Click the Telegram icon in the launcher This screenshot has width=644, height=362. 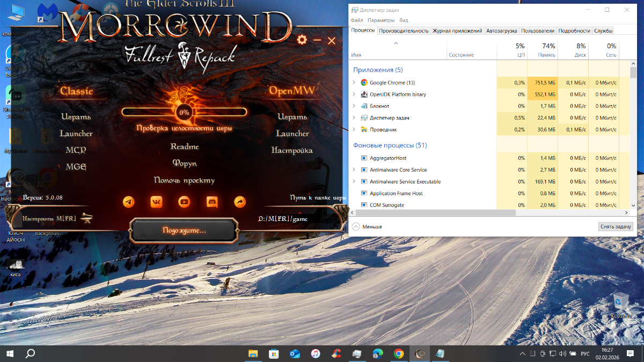pyautogui.click(x=129, y=202)
